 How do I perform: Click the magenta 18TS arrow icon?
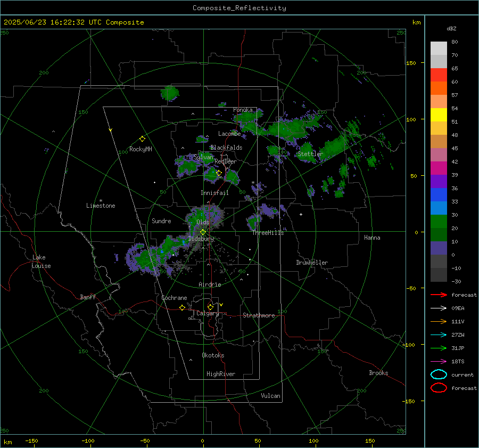(439, 362)
